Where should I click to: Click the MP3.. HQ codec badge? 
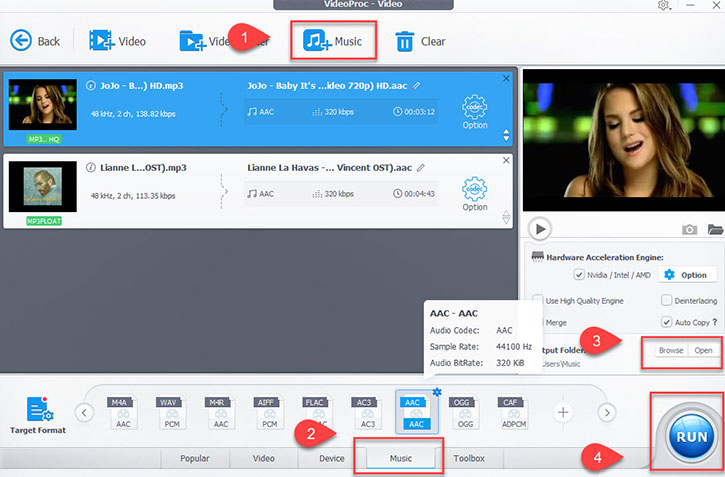[x=44, y=139]
